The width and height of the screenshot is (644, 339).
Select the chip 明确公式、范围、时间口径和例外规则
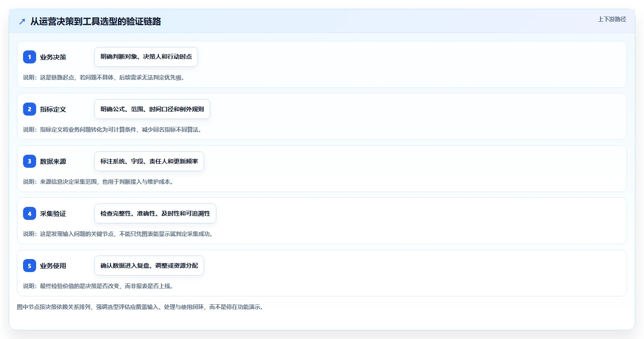tap(152, 109)
